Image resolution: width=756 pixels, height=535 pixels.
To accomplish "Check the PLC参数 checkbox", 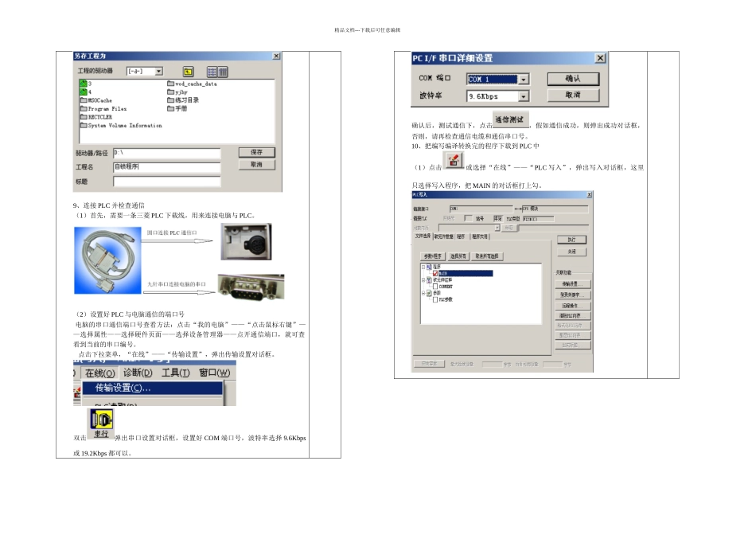I will tap(435, 299).
